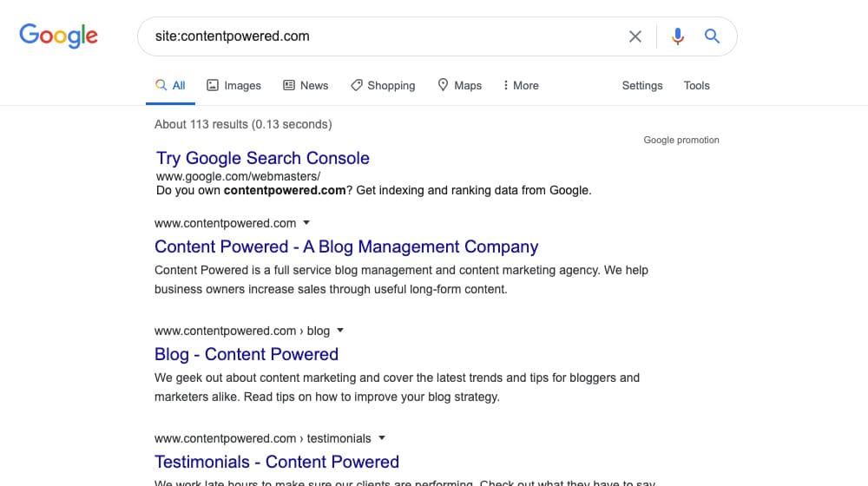Open the Images search tab
The image size is (868, 486).
(x=233, y=85)
